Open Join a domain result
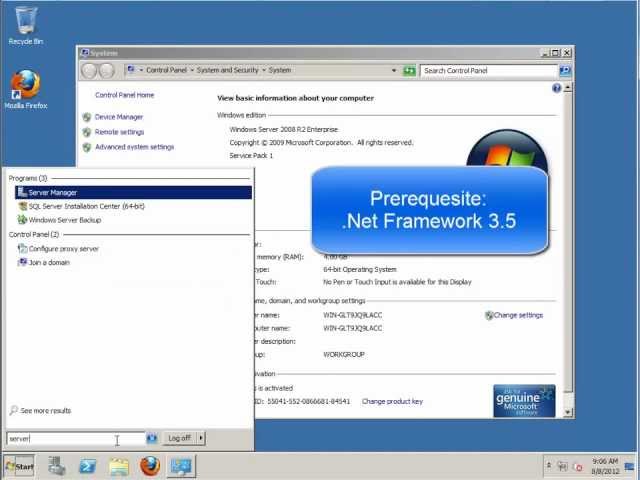 pos(49,262)
